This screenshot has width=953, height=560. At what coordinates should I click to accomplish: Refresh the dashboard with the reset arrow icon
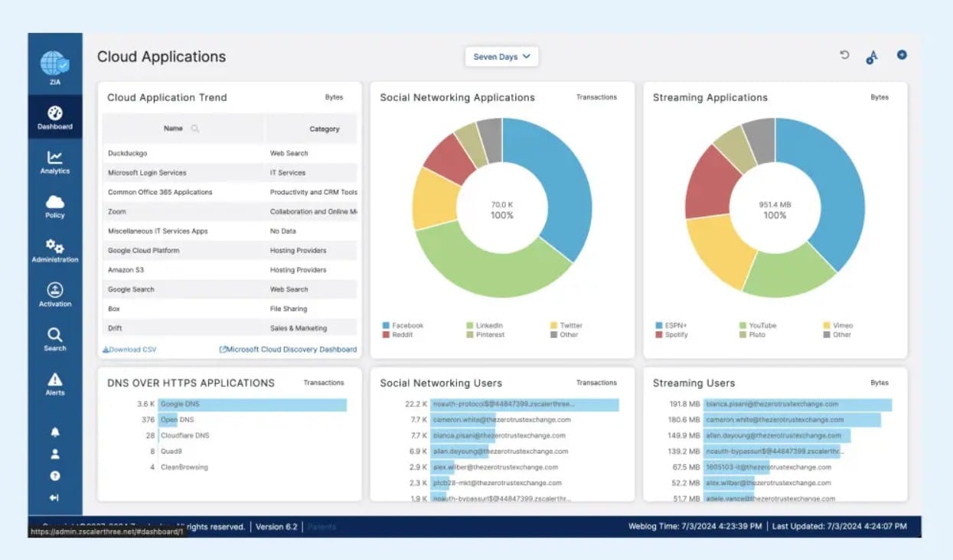[844, 54]
